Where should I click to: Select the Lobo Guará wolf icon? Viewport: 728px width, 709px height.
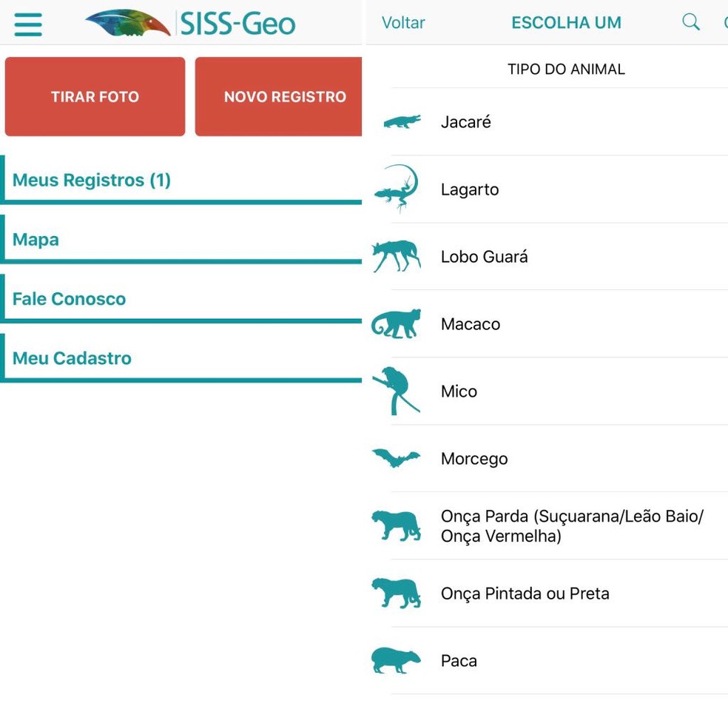(397, 256)
